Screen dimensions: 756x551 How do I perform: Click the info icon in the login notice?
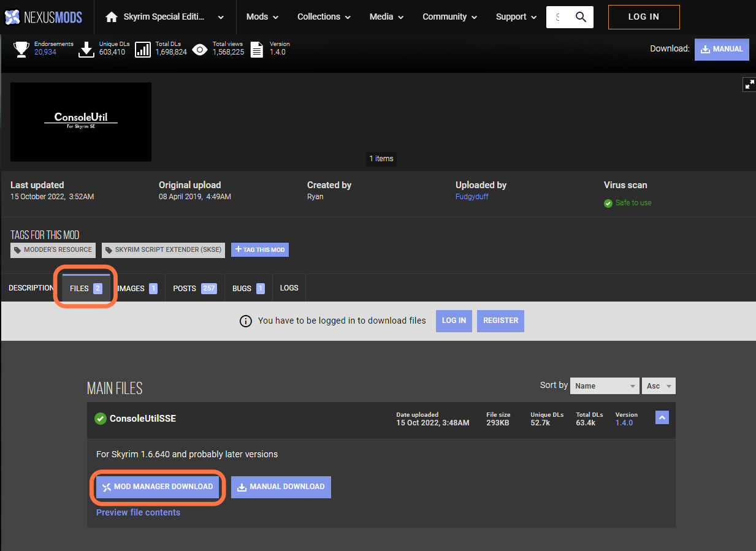[x=245, y=321]
